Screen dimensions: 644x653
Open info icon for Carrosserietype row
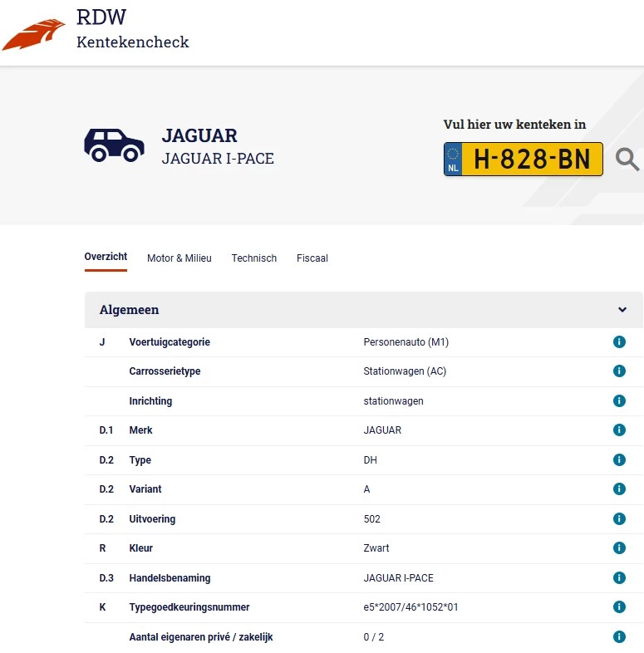click(619, 371)
